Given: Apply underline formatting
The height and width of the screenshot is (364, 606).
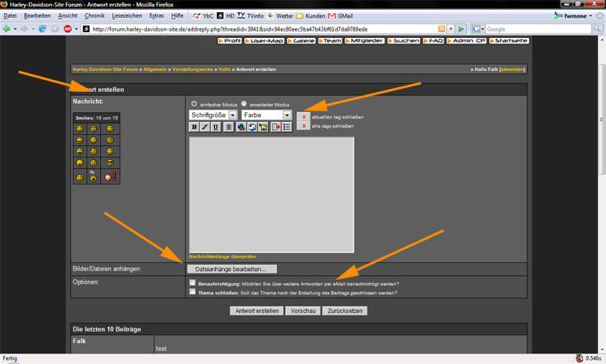Looking at the screenshot, I should [x=217, y=127].
